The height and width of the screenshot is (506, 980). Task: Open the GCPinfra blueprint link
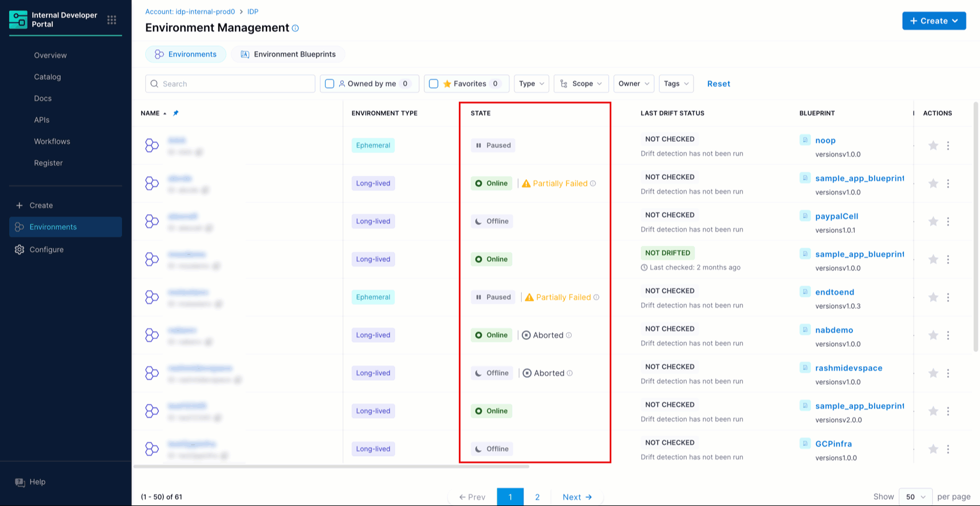[834, 444]
